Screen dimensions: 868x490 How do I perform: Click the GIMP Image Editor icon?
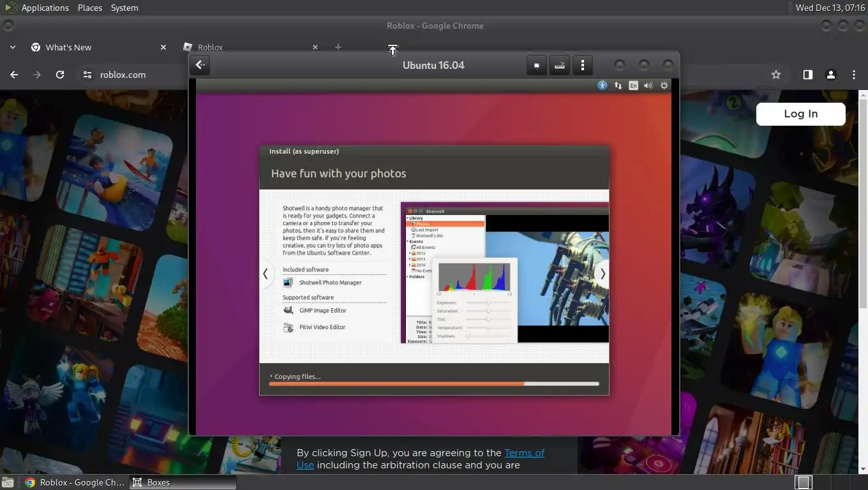click(288, 311)
